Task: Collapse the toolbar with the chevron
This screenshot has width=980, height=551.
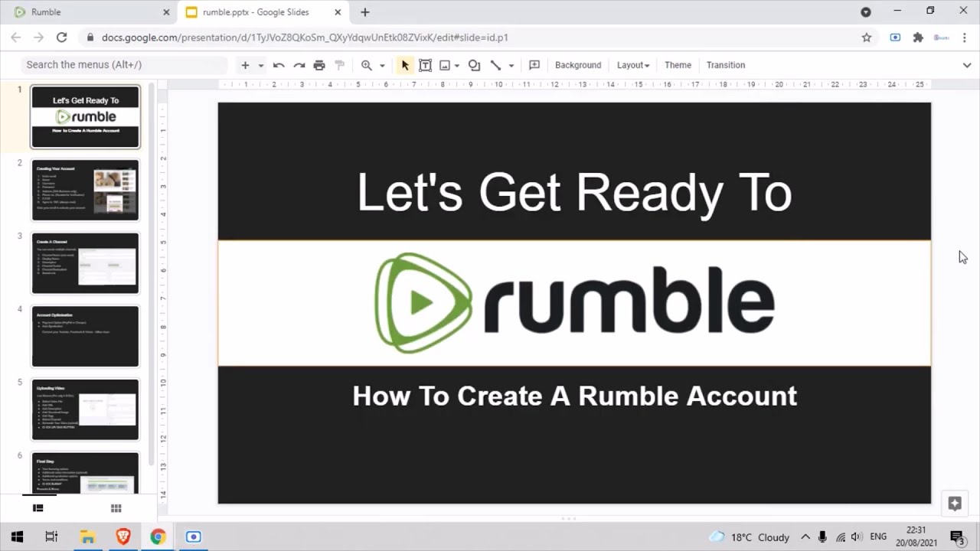Action: [x=967, y=65]
